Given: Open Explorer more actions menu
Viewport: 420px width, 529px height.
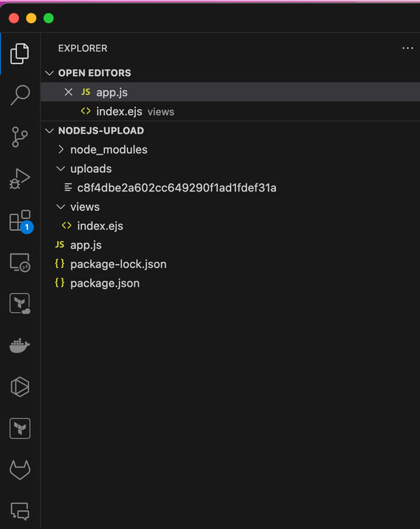Looking at the screenshot, I should (x=407, y=48).
